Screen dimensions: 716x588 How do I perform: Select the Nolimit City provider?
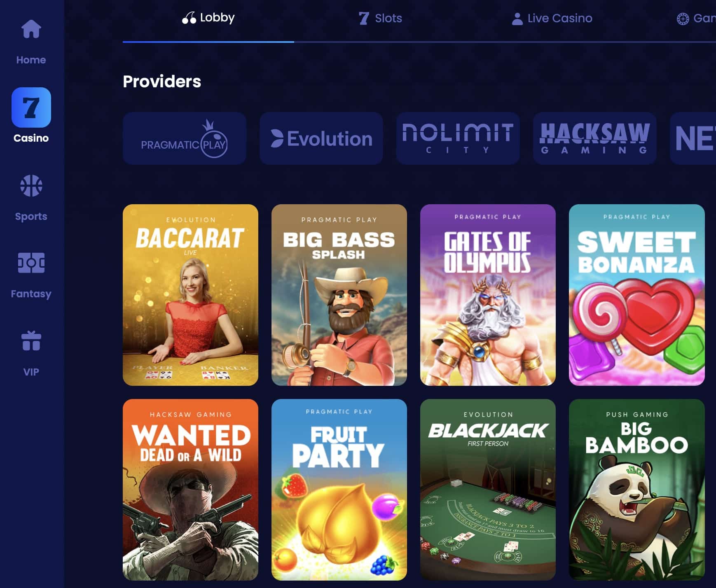click(x=458, y=138)
